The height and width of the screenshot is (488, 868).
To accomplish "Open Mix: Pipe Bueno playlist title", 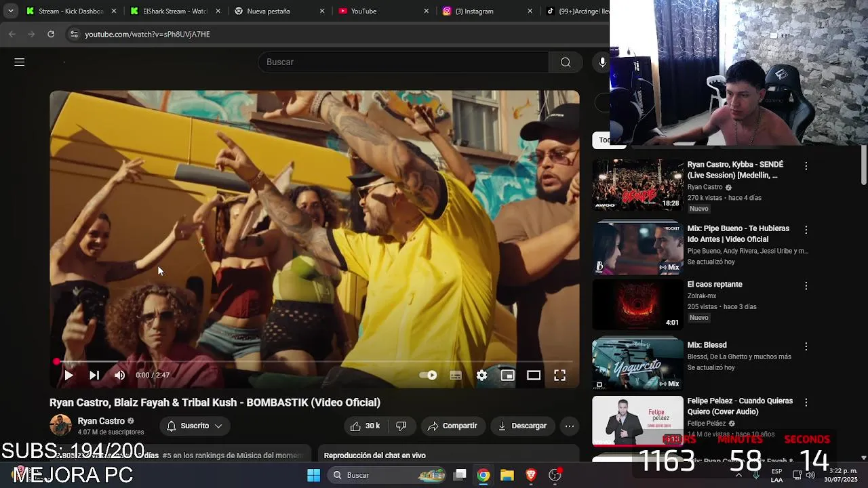I will (x=738, y=234).
